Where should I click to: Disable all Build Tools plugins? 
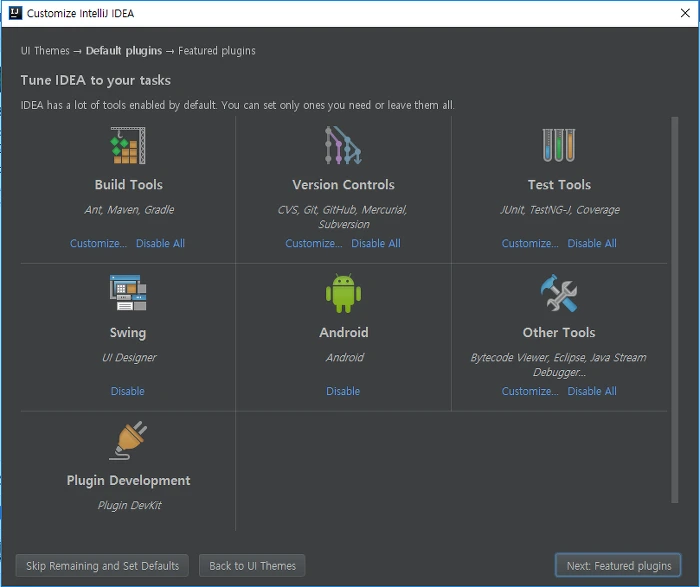[x=160, y=243]
